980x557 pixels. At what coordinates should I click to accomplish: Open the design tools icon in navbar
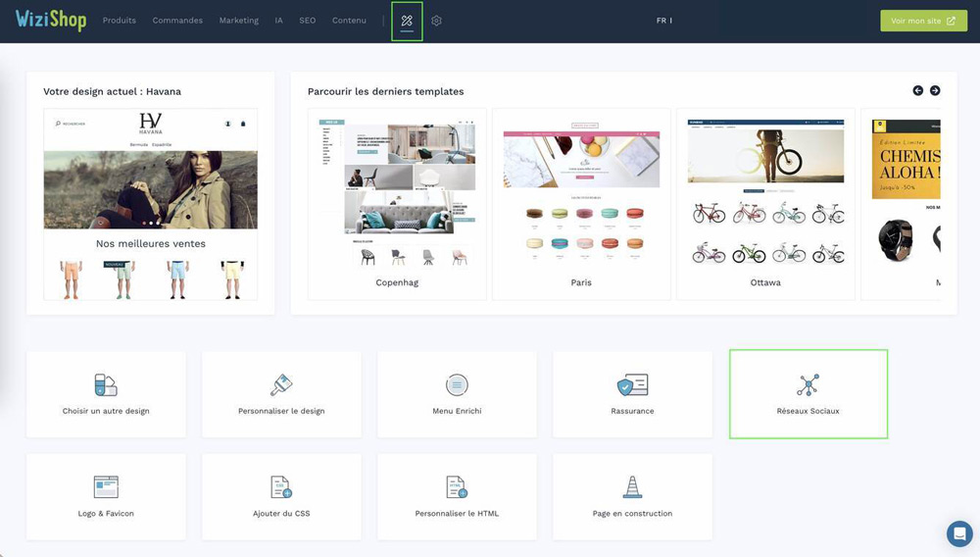(x=407, y=21)
